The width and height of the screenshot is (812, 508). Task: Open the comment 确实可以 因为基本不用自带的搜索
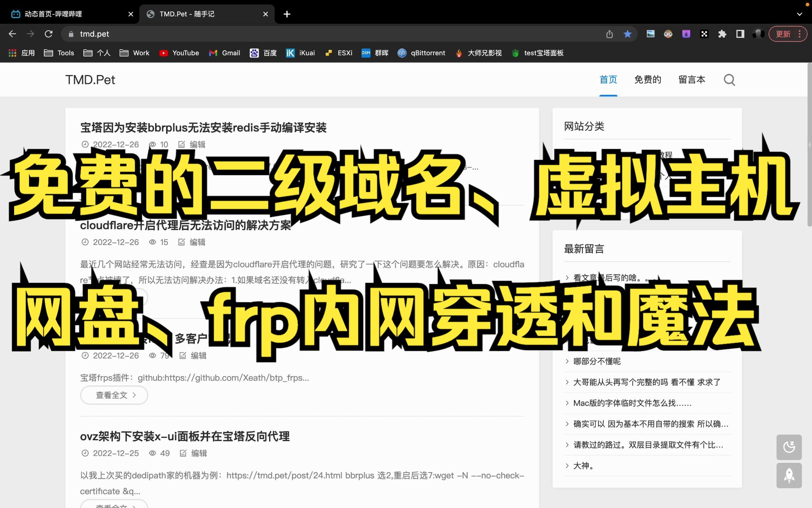click(651, 424)
